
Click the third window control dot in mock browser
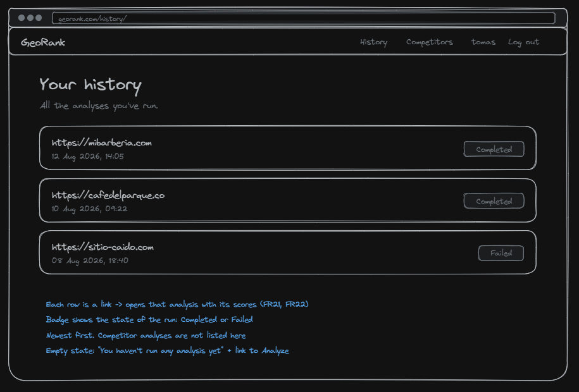[39, 18]
